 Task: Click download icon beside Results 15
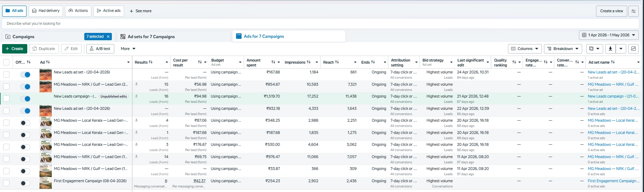click(x=136, y=84)
